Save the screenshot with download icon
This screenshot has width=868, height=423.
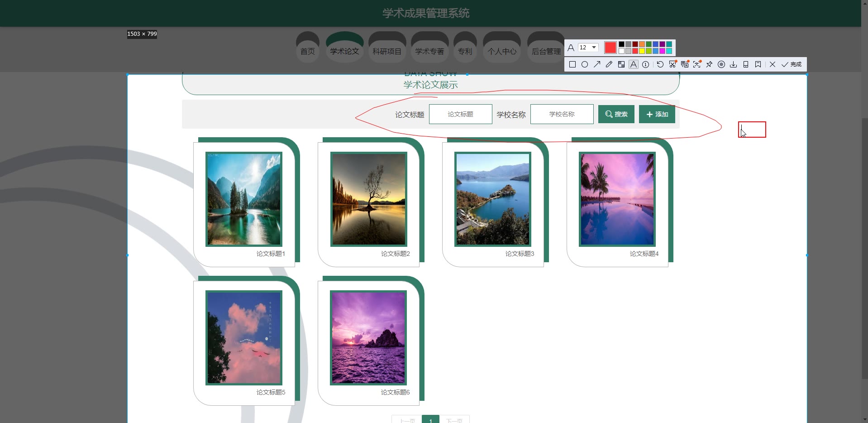[734, 64]
